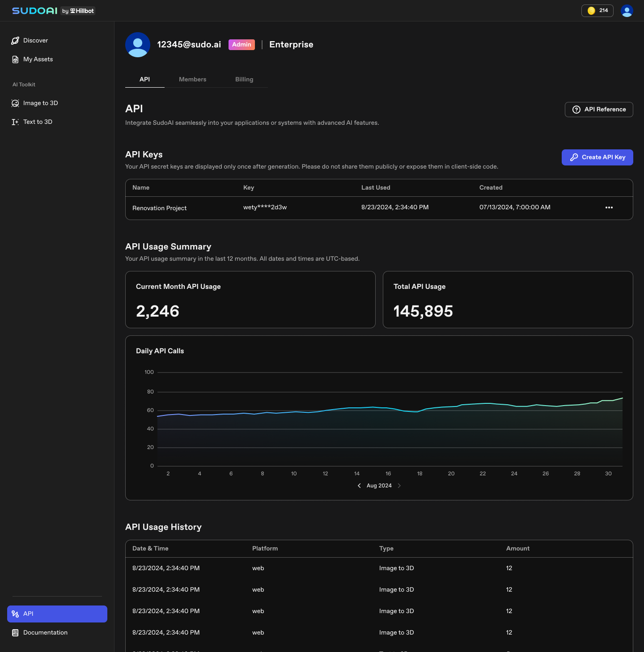
Task: Go to previous month in chart
Action: (359, 486)
